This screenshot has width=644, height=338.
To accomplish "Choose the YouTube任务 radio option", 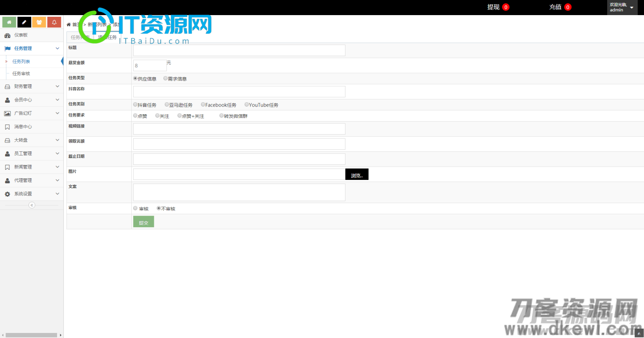I will coord(247,105).
